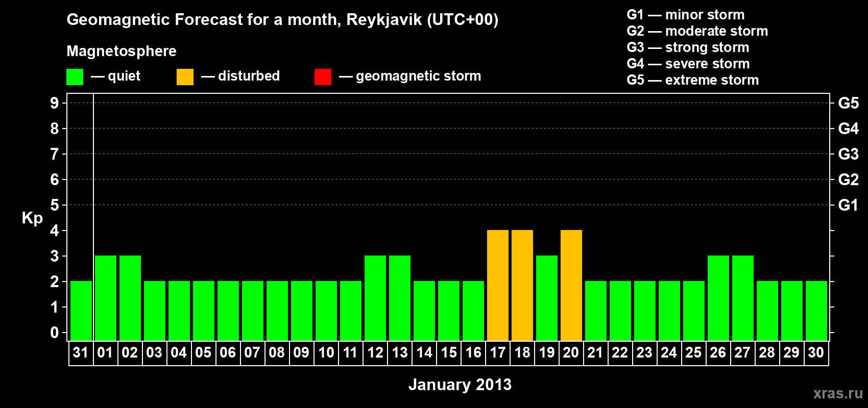Select the orange bar for day 20
The image size is (868, 408).
point(571,285)
